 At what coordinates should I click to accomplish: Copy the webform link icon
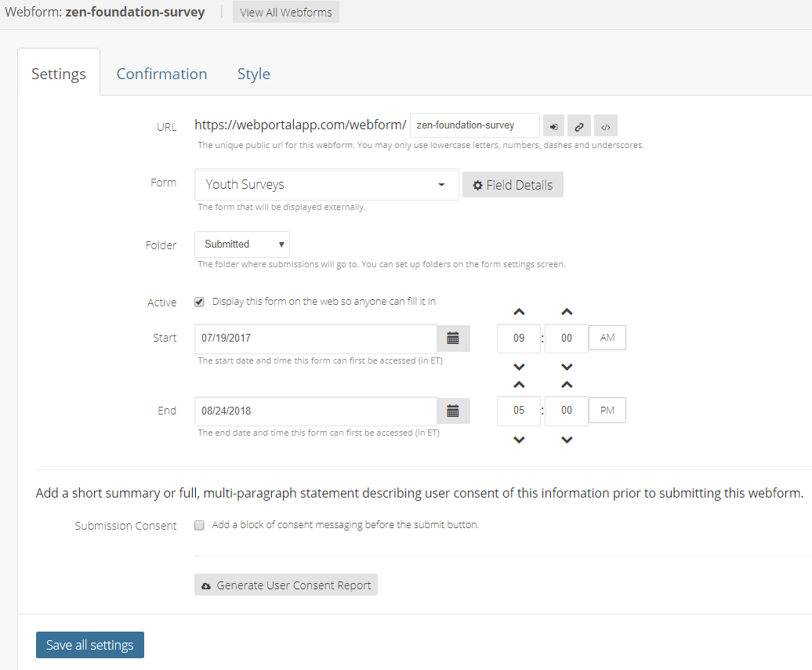[x=578, y=125]
